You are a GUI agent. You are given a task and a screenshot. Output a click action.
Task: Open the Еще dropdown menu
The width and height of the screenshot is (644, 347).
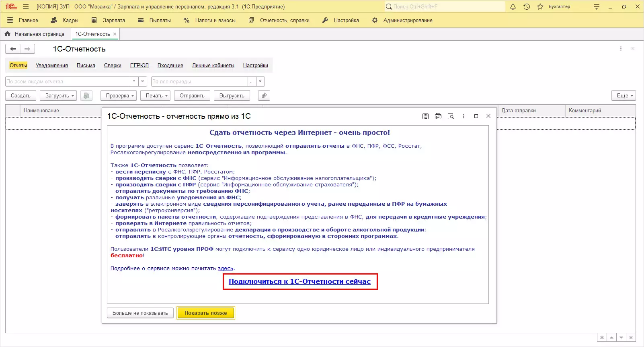coord(623,95)
